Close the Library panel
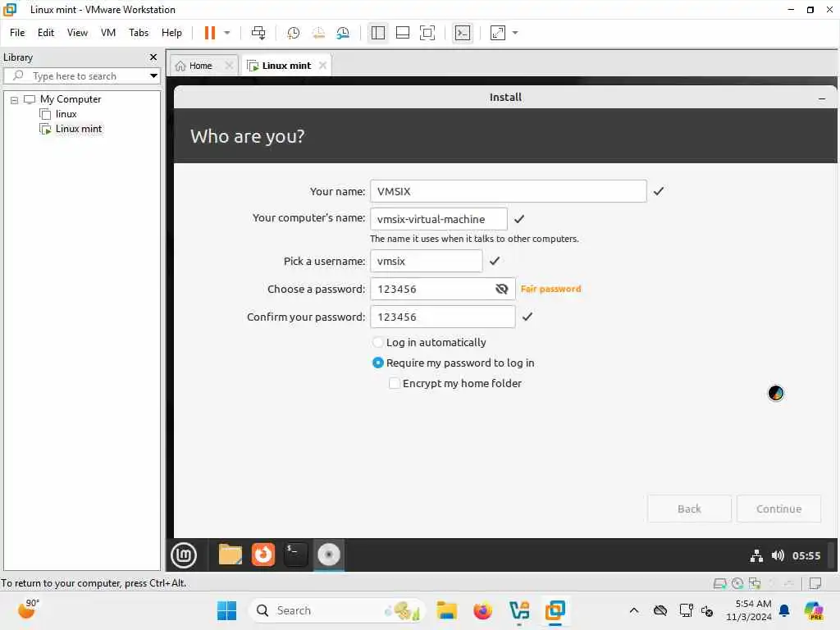Screen dimensions: 840x630 pos(153,57)
